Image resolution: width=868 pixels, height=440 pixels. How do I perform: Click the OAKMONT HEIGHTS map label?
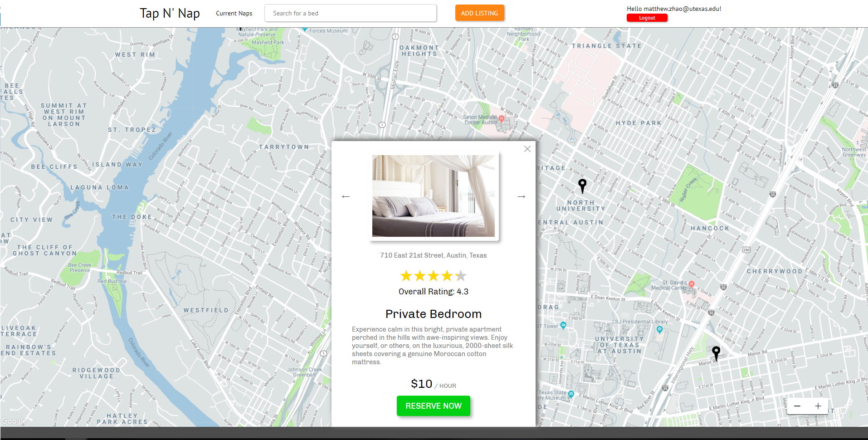coord(419,51)
